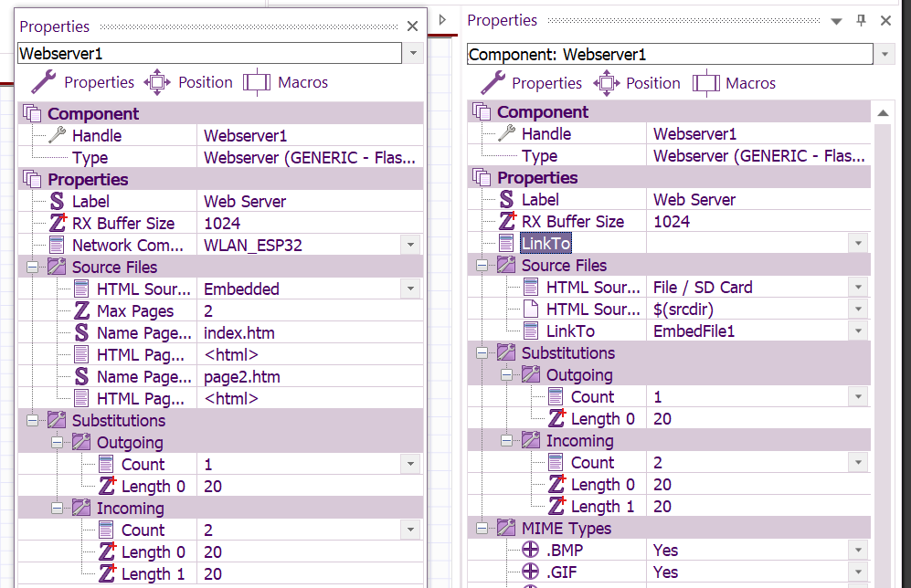Click the .GIF MIME type plus icon
911x588 pixels.
pos(531,572)
